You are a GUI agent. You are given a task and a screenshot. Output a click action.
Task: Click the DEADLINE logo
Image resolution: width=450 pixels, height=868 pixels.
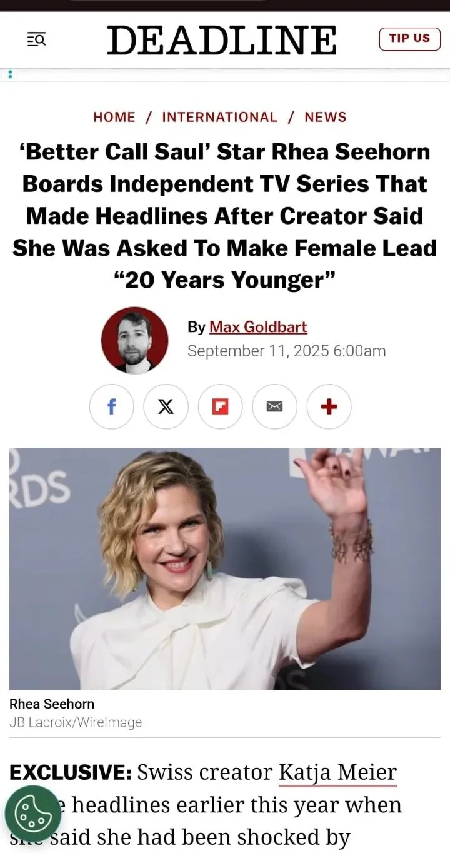click(222, 40)
